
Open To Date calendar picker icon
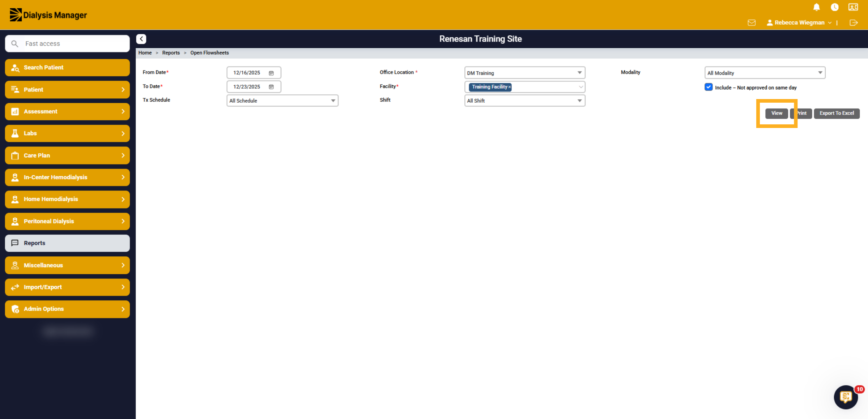(x=271, y=87)
